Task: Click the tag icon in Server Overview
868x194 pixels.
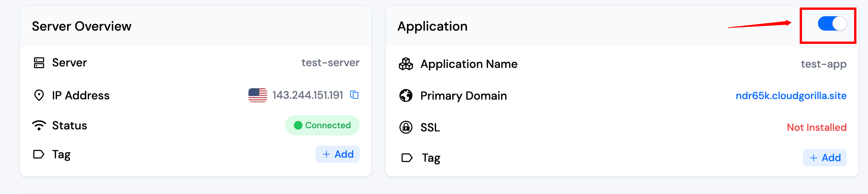Action: coord(39,155)
